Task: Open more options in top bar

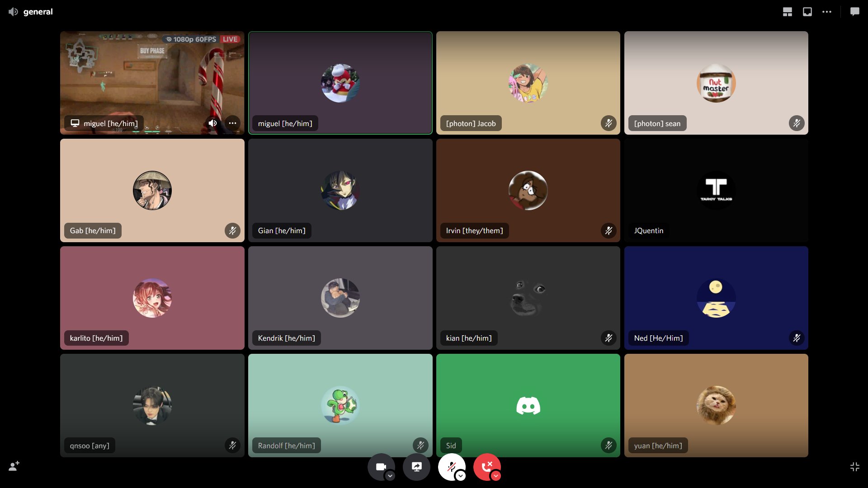Action: pyautogui.click(x=827, y=12)
